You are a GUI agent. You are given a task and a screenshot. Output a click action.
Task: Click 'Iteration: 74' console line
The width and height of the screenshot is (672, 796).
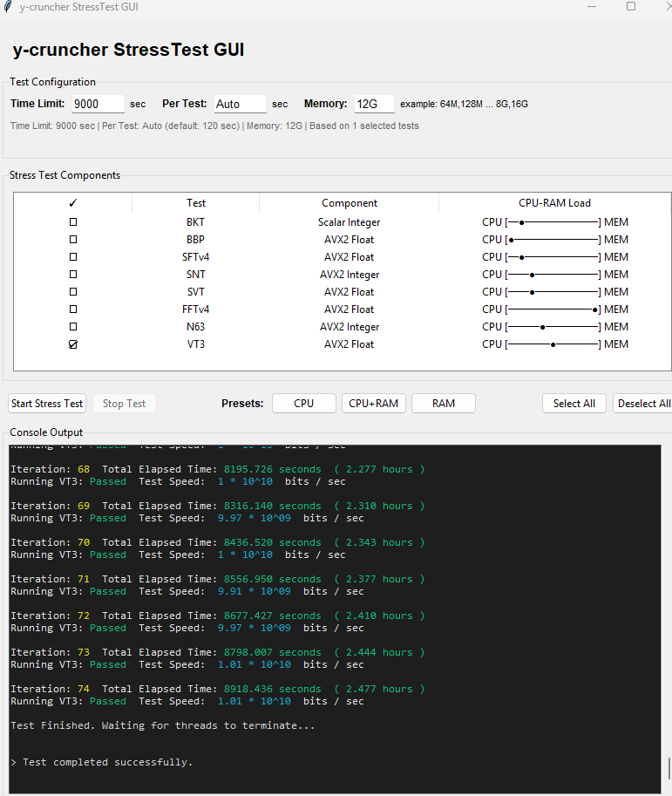tap(218, 689)
